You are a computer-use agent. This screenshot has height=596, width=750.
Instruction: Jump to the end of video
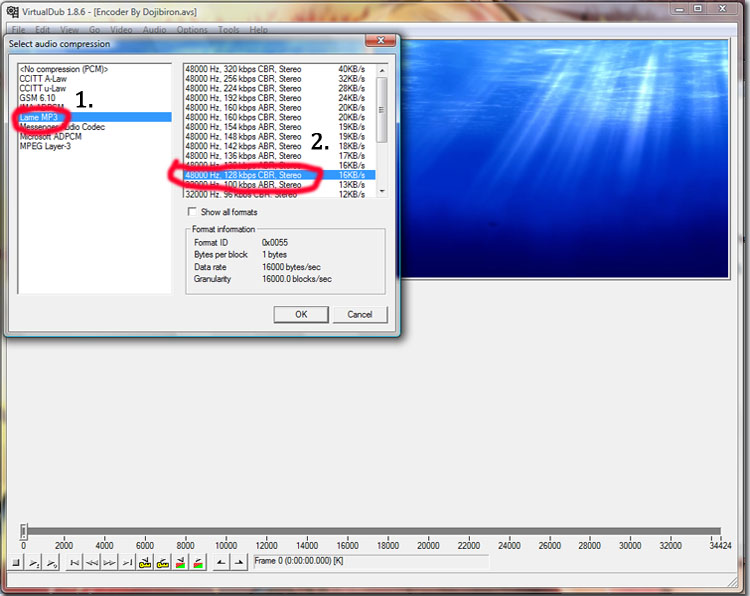pos(127,563)
